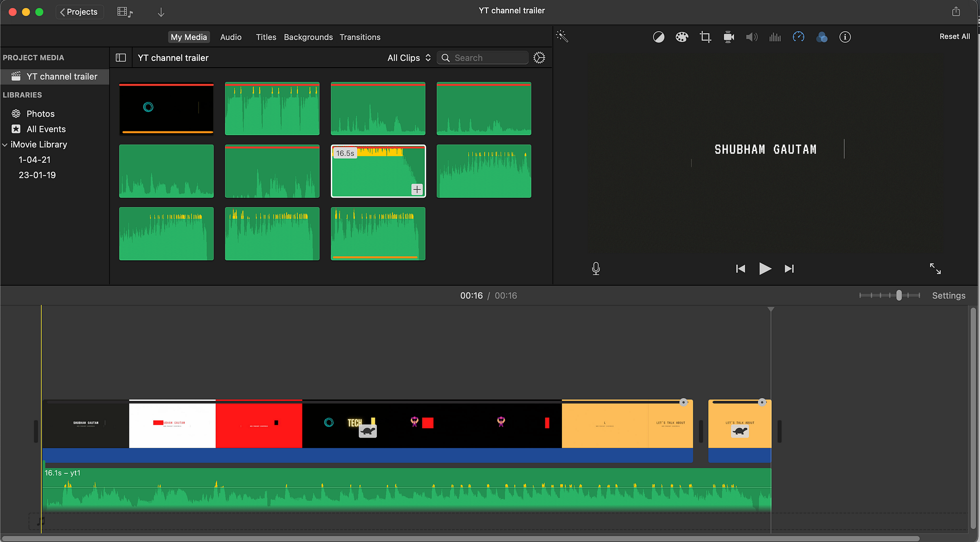
Task: Open the color balance adjustment tool
Action: click(659, 37)
